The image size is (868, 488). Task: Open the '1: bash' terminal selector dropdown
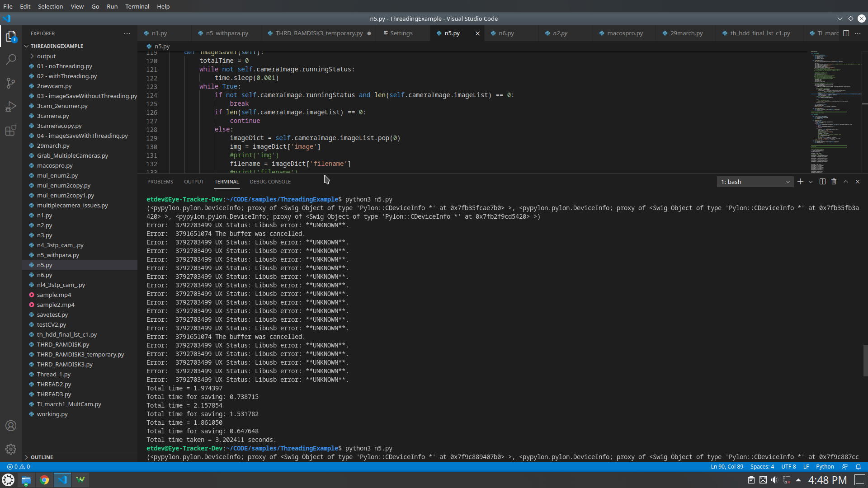click(x=755, y=182)
